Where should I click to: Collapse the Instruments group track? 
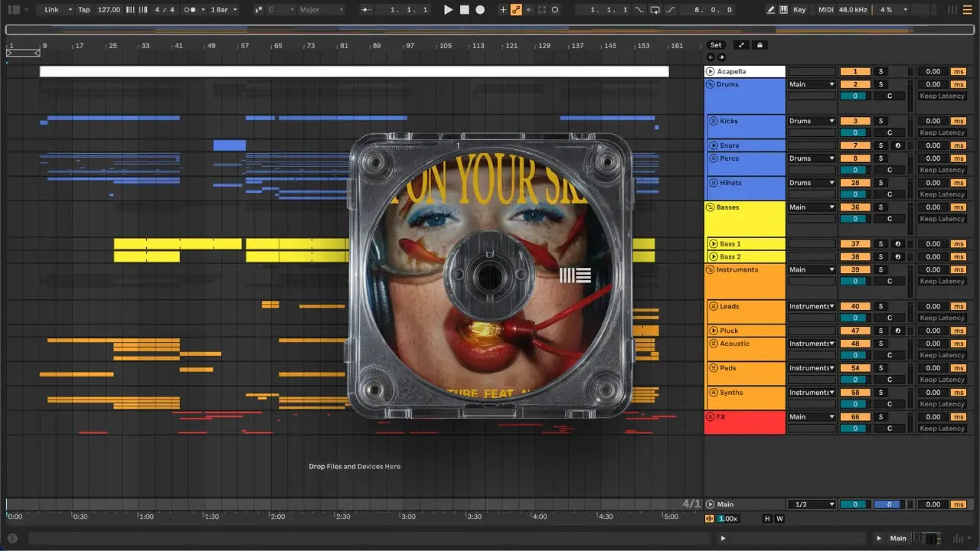tap(710, 269)
